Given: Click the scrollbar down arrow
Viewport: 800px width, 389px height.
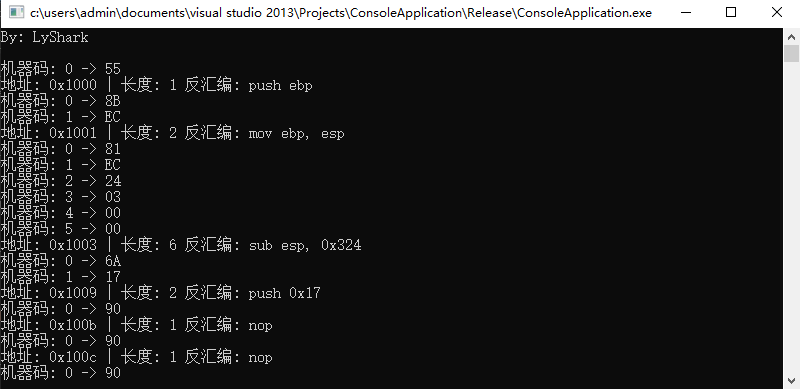Looking at the screenshot, I should tap(791, 380).
